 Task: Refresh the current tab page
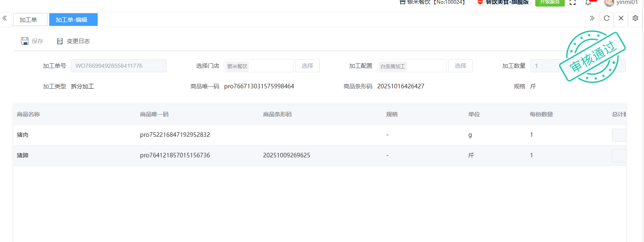click(606, 18)
